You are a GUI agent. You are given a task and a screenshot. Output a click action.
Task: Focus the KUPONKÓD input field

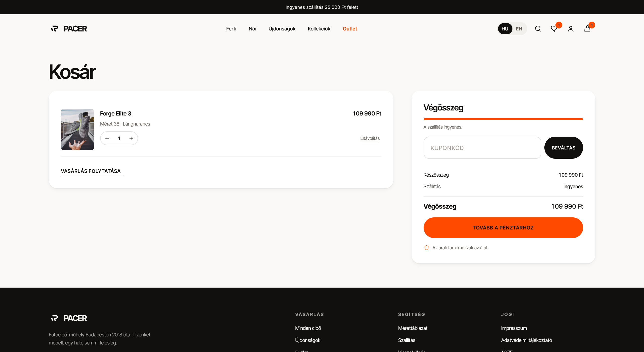click(x=482, y=148)
